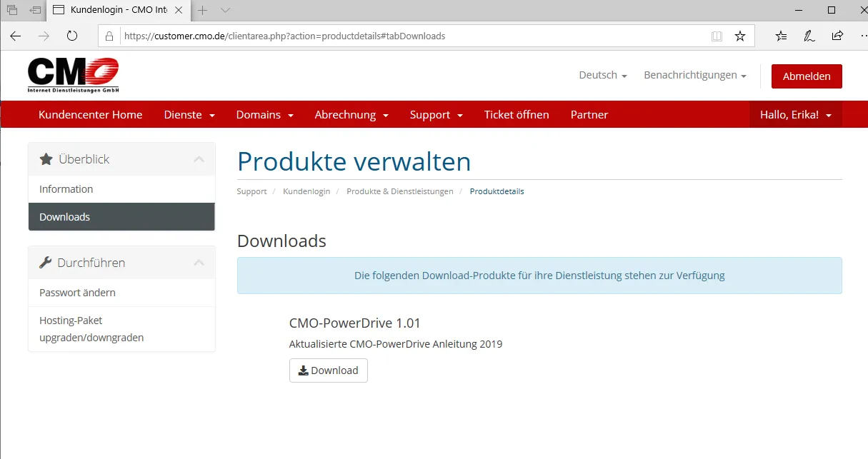The image size is (868, 459).
Task: Open the Hallo, Erika! user menu
Action: [x=796, y=114]
